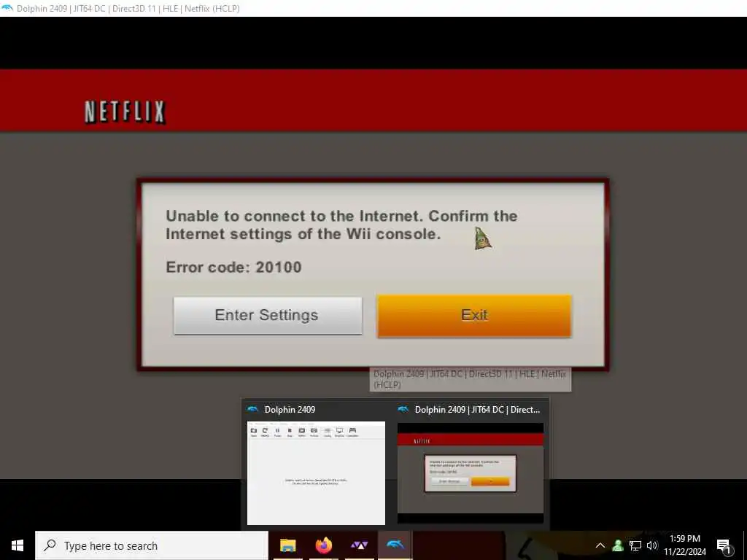This screenshot has width=747, height=560.
Task: Open the purple triangles app in taskbar
Action: pyautogui.click(x=359, y=545)
